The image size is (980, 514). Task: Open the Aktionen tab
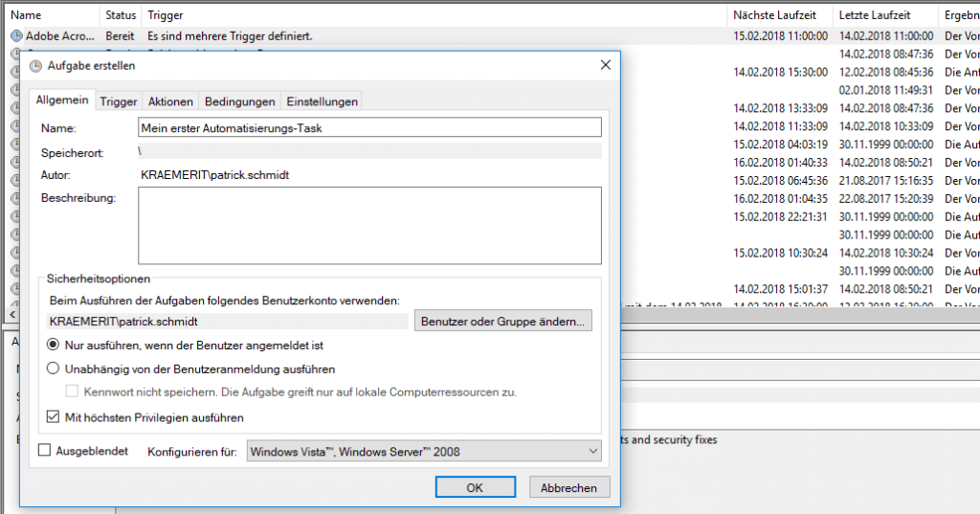tap(170, 101)
